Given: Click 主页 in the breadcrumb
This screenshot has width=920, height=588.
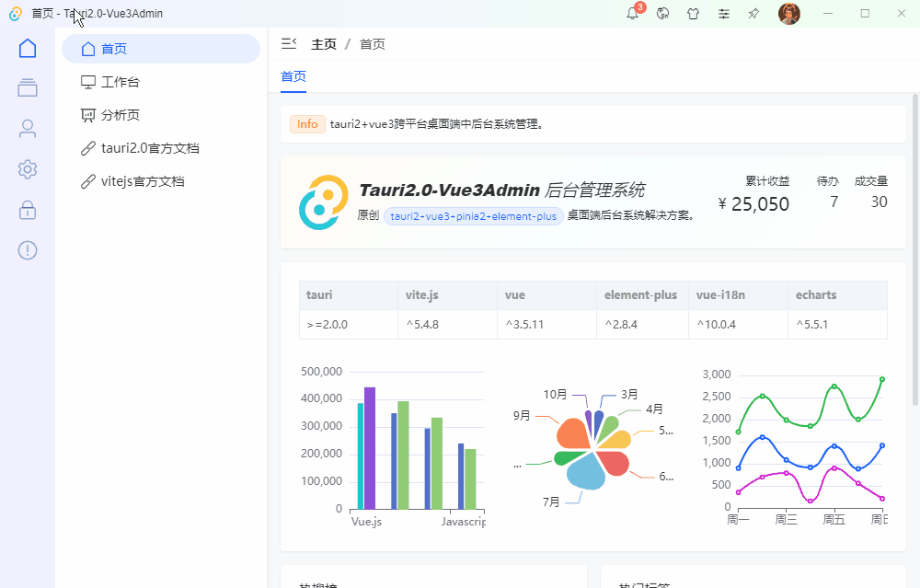Looking at the screenshot, I should click(324, 42).
